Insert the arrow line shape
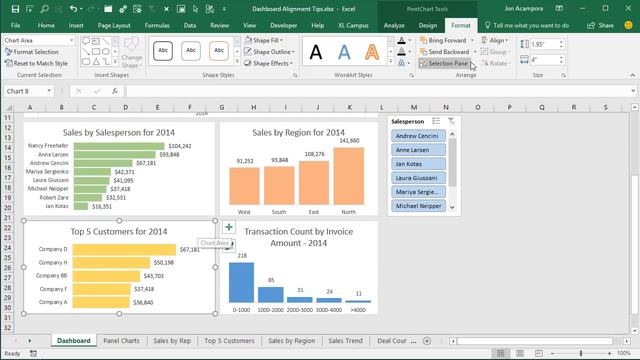The width and height of the screenshot is (640, 360). (86, 51)
